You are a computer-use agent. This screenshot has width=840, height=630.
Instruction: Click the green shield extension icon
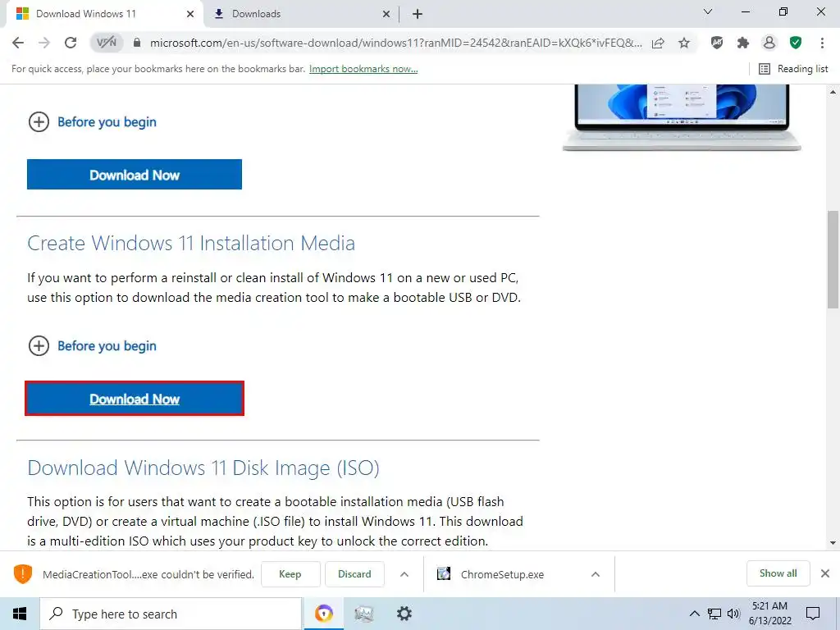click(796, 43)
